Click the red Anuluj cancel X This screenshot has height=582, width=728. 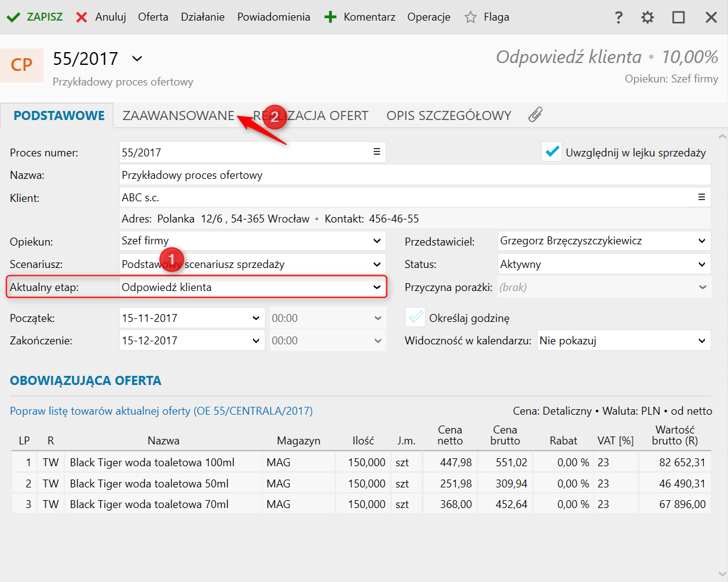point(81,17)
